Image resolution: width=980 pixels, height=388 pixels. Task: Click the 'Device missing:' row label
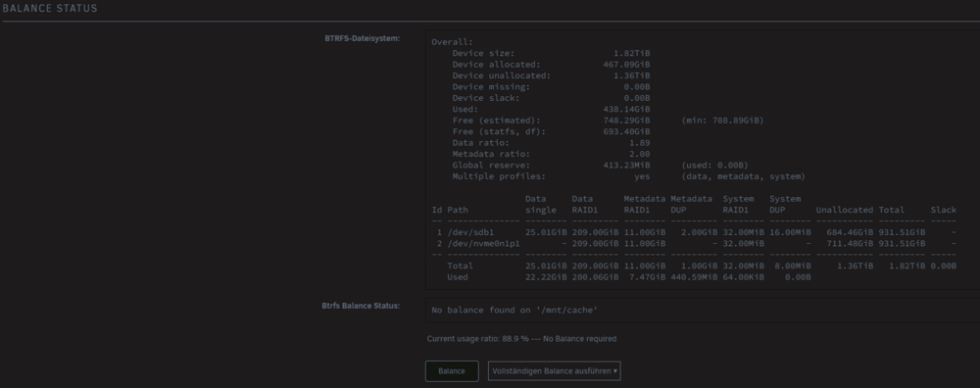point(491,87)
